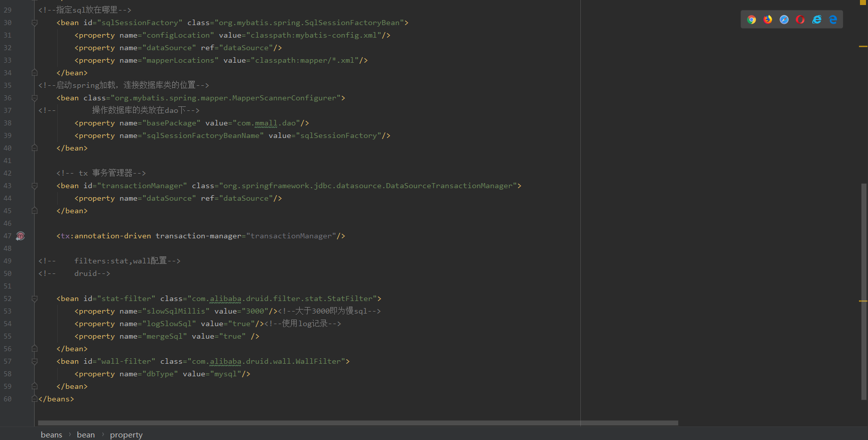Screen dimensions: 868x440
Task: Click the underlined "mmall" in com.mmall.dao
Action: (x=266, y=123)
